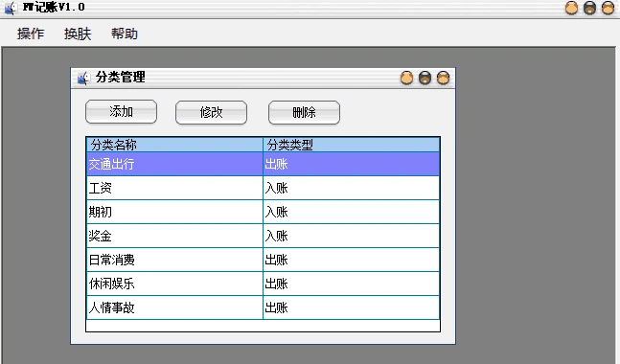The width and height of the screenshot is (620, 364).
Task: Select the 工资 category row
Action: click(263, 188)
